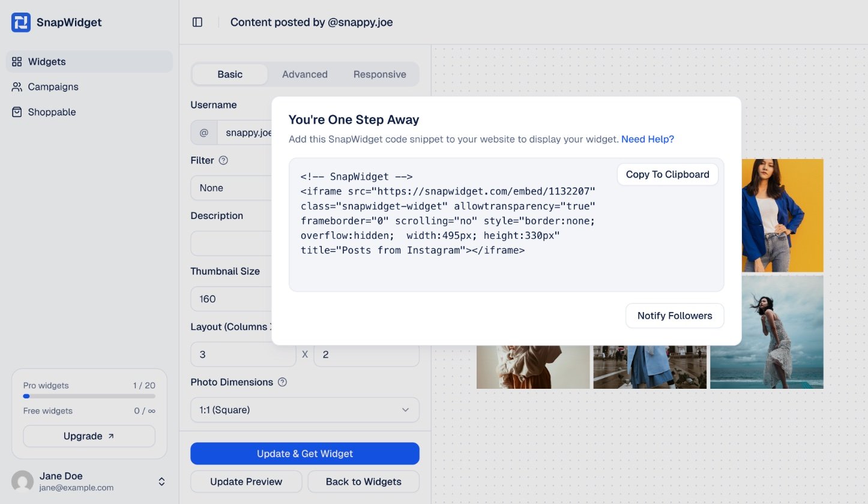
Task: Click Jane Doe's avatar icon
Action: point(23,482)
